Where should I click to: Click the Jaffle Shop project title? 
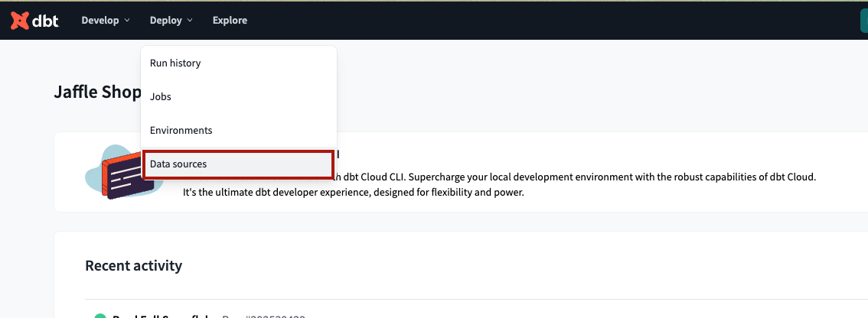tap(97, 92)
